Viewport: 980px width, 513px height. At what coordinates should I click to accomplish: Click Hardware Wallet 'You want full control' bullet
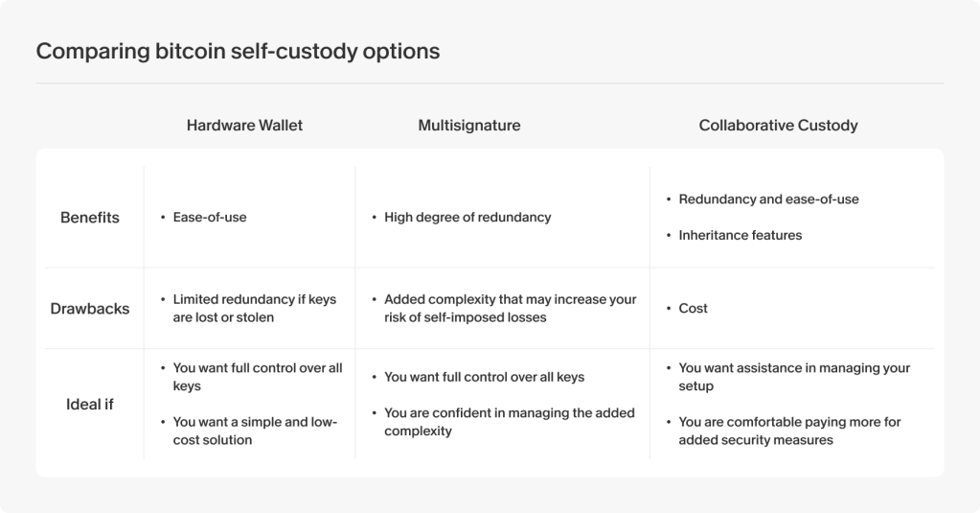point(258,377)
